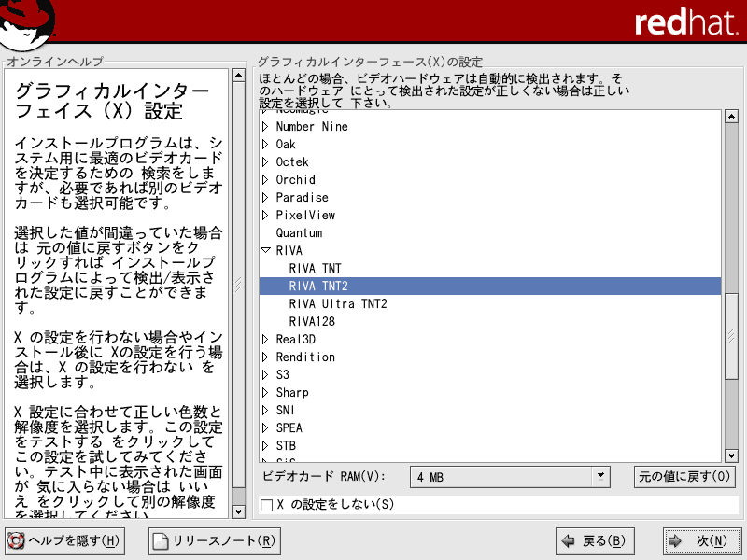This screenshot has width=747, height=560.
Task: Click the 'Real3D' text label
Action: click(295, 340)
